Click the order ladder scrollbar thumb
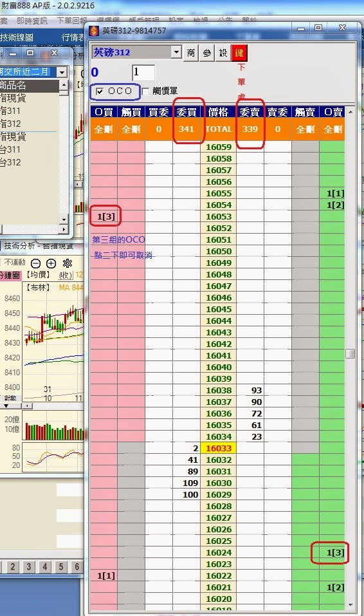364x616 pixels. [350, 353]
